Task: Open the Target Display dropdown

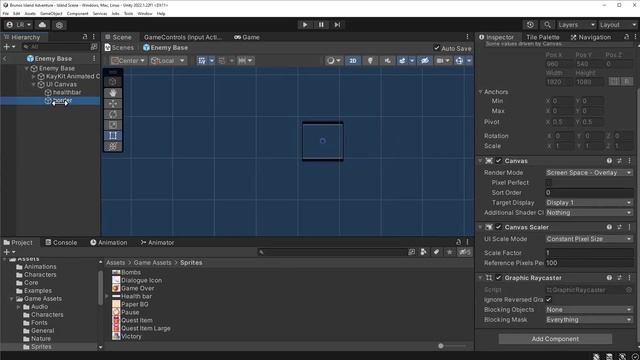Action: 589,202
